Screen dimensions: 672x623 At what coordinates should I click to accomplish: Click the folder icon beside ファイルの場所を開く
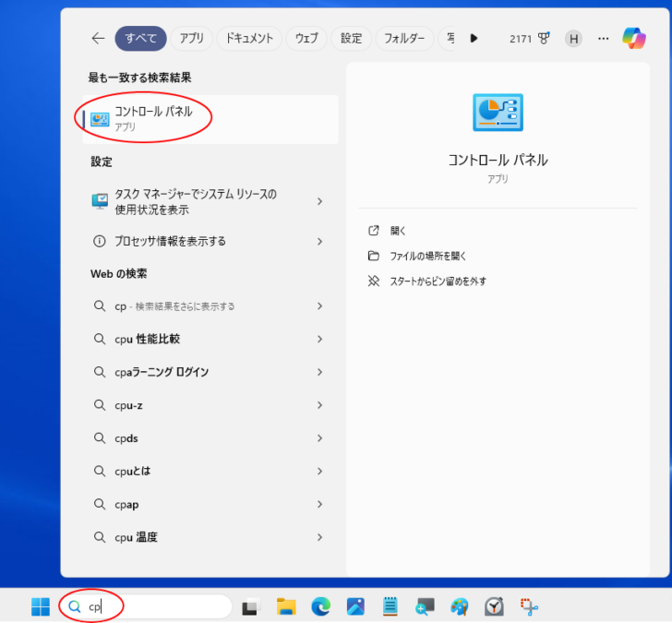pos(374,256)
